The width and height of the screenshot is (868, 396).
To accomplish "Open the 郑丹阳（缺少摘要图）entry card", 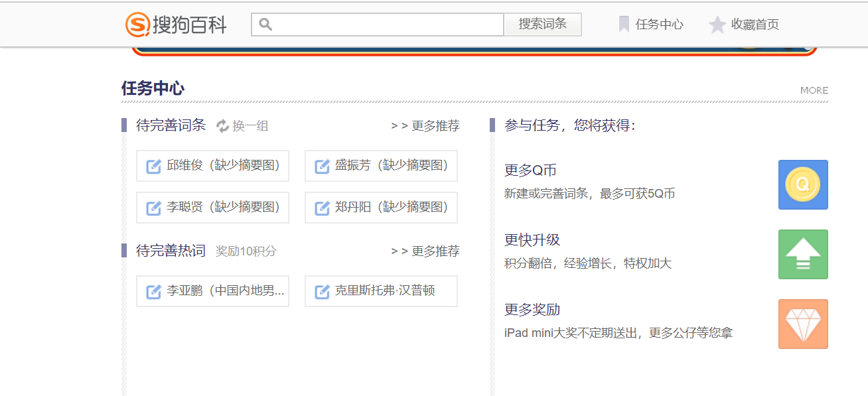I will click(380, 208).
